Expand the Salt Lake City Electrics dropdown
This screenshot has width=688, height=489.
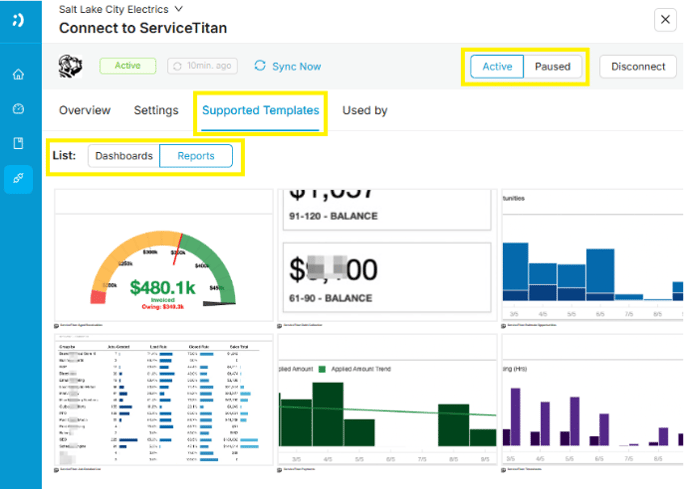click(x=179, y=9)
